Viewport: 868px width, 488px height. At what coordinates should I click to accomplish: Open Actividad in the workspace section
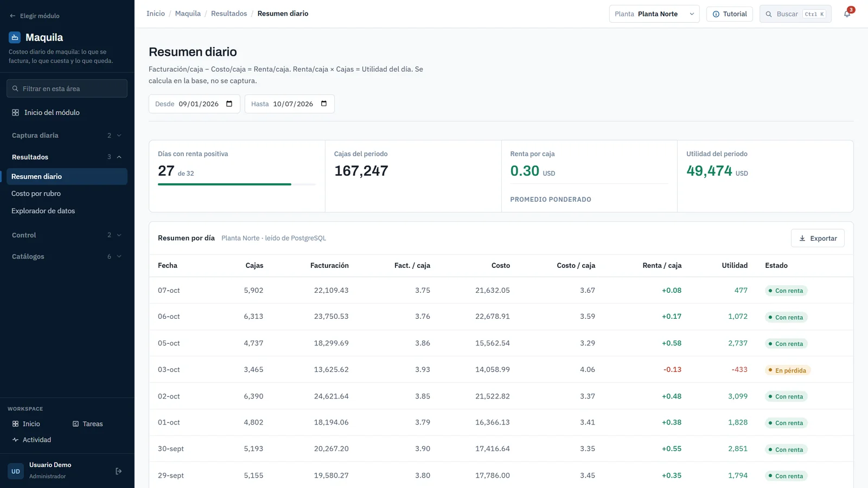coord(31,440)
